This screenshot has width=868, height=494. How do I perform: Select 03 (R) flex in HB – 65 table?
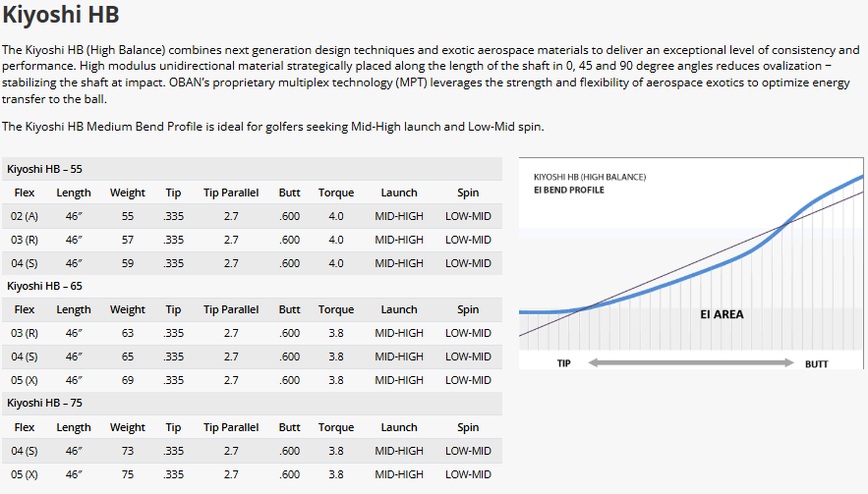(25, 333)
